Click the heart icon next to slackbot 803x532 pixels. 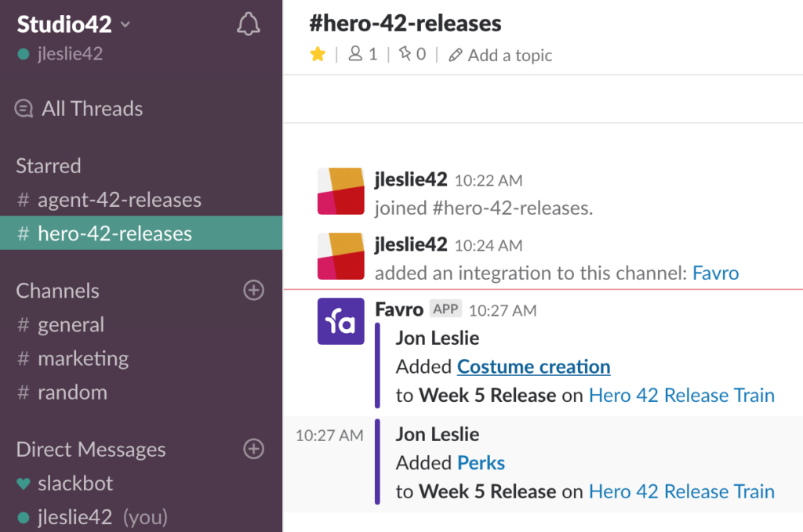click(24, 483)
